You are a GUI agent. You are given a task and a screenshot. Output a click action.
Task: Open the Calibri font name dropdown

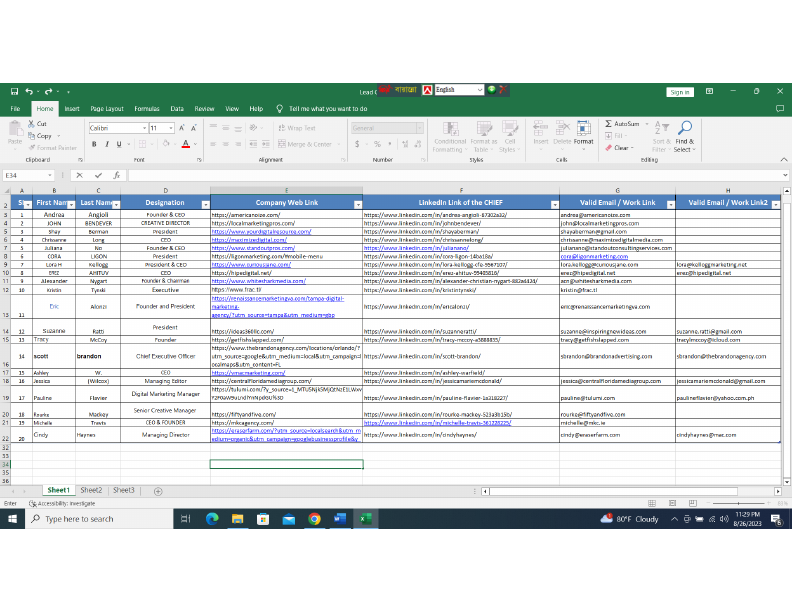tap(144, 128)
